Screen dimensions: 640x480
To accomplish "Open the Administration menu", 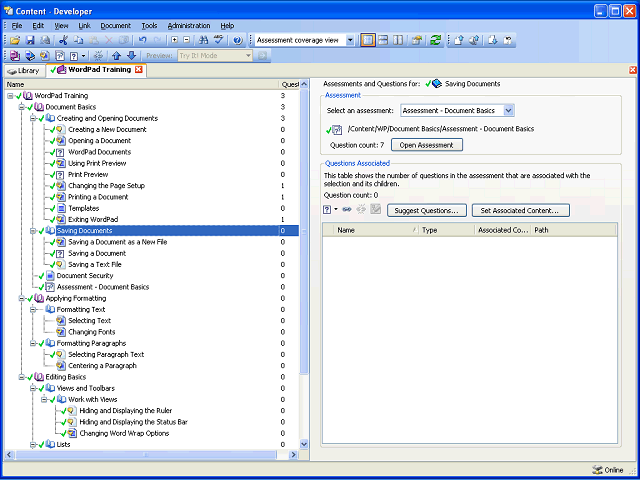I will [x=189, y=26].
